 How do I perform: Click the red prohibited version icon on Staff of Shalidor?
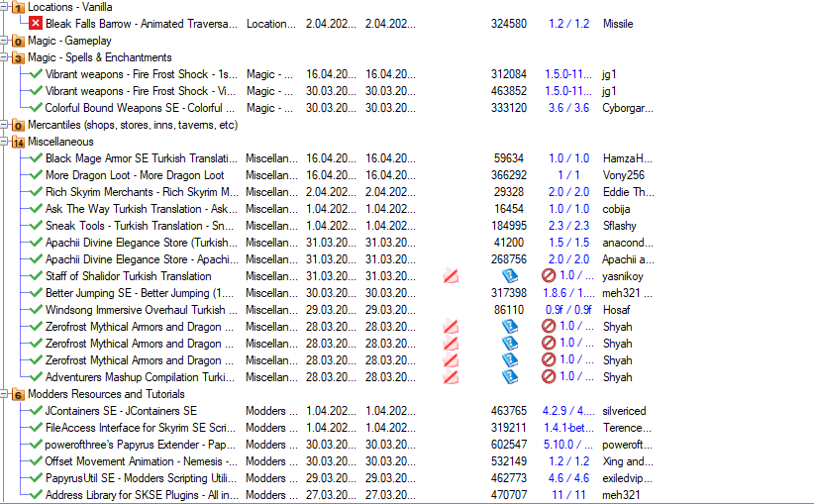(549, 275)
